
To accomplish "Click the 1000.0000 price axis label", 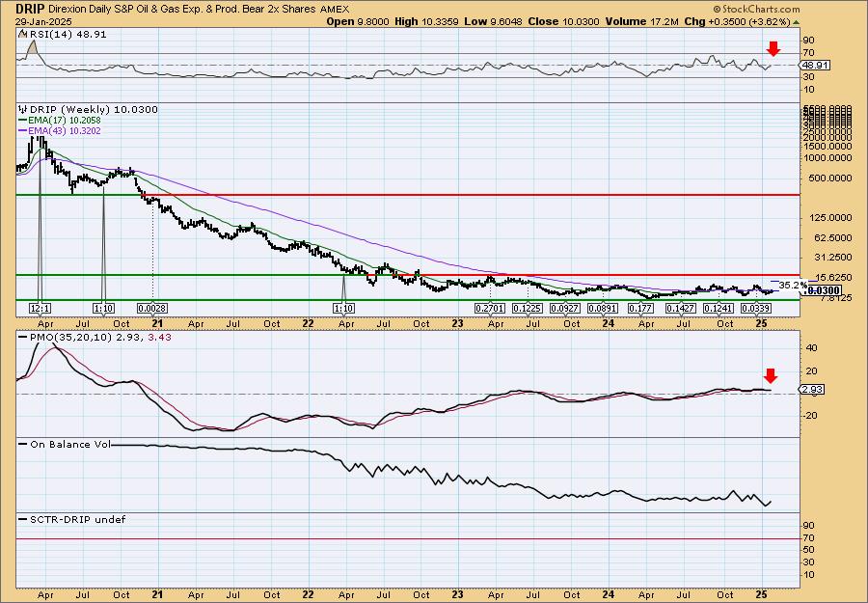I will [830, 158].
